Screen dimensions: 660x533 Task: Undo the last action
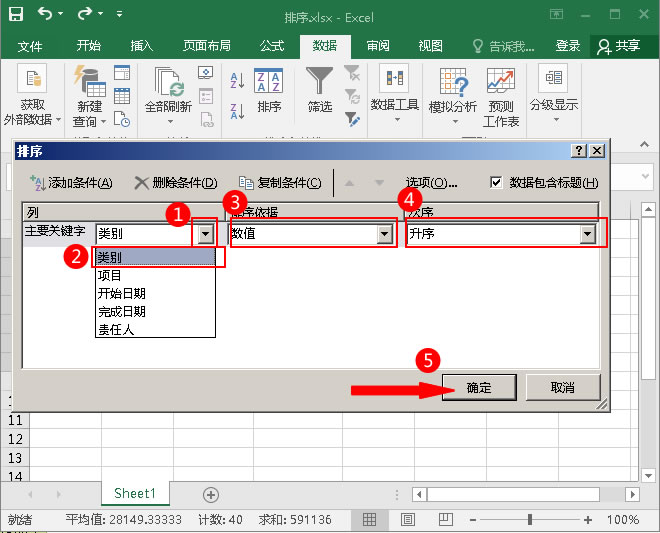[45, 13]
